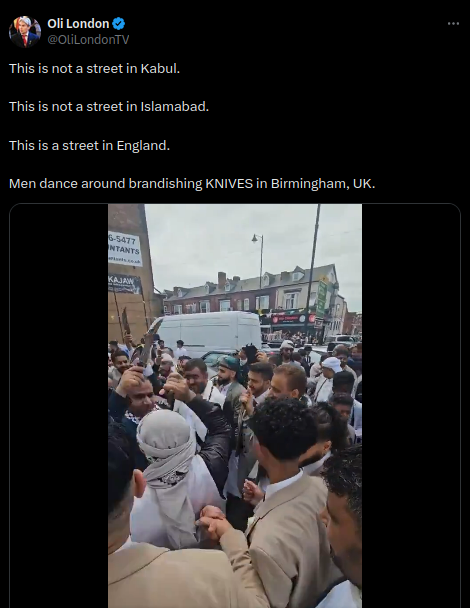Play the embedded street video
This screenshot has width=470, height=608.
235,406
